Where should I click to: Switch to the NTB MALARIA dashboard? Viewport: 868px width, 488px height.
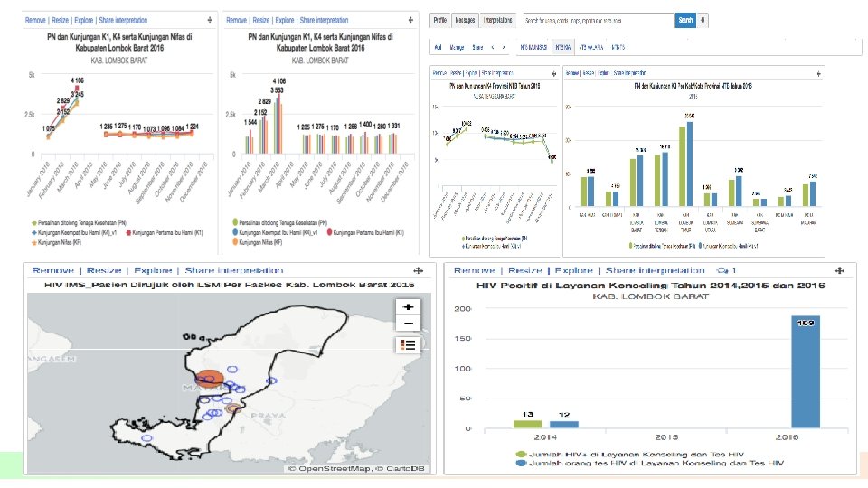click(x=591, y=48)
